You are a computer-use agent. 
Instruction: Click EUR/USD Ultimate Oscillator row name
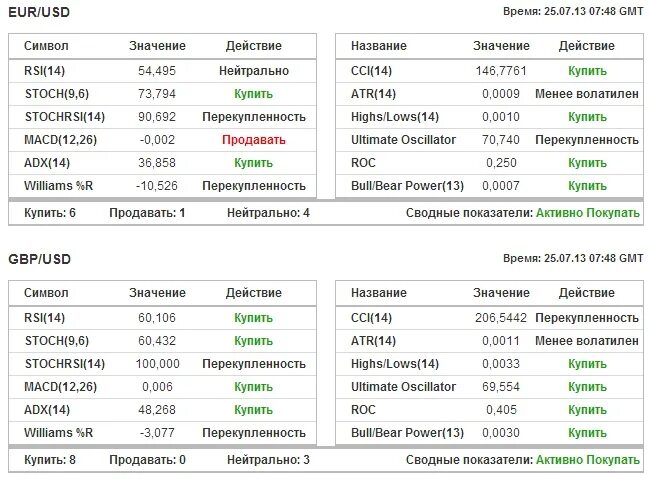403,140
